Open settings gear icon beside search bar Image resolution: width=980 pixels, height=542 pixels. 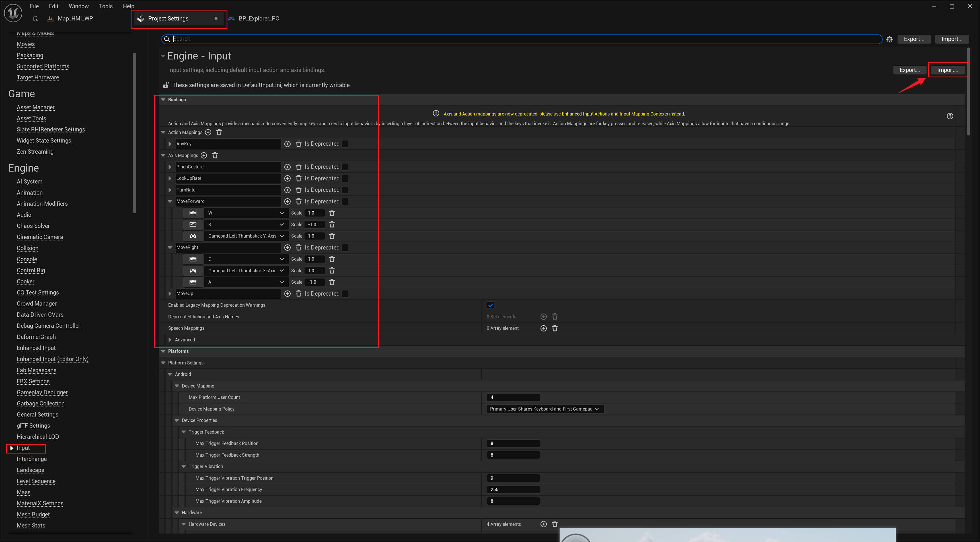tap(889, 39)
